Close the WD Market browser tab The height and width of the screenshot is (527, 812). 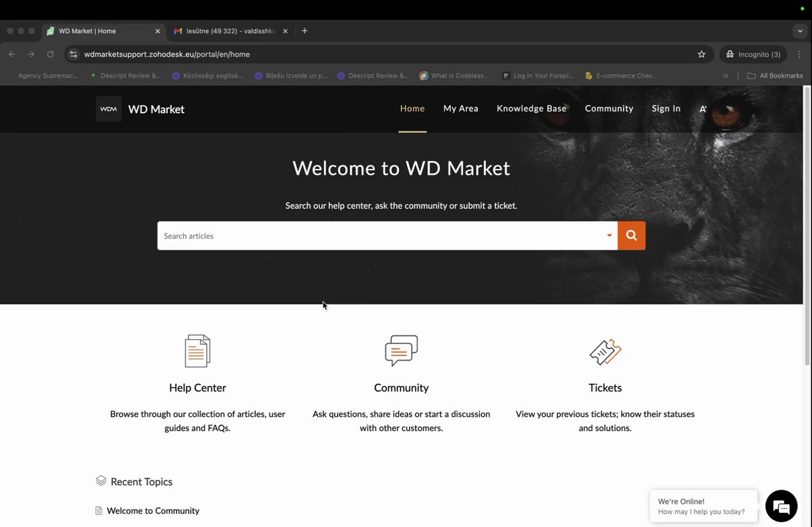(x=157, y=30)
